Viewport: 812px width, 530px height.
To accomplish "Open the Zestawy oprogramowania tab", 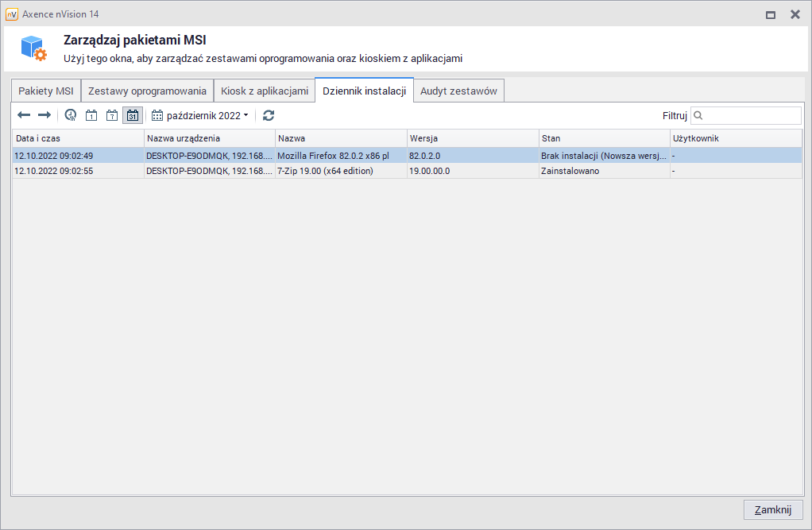I will [147, 91].
